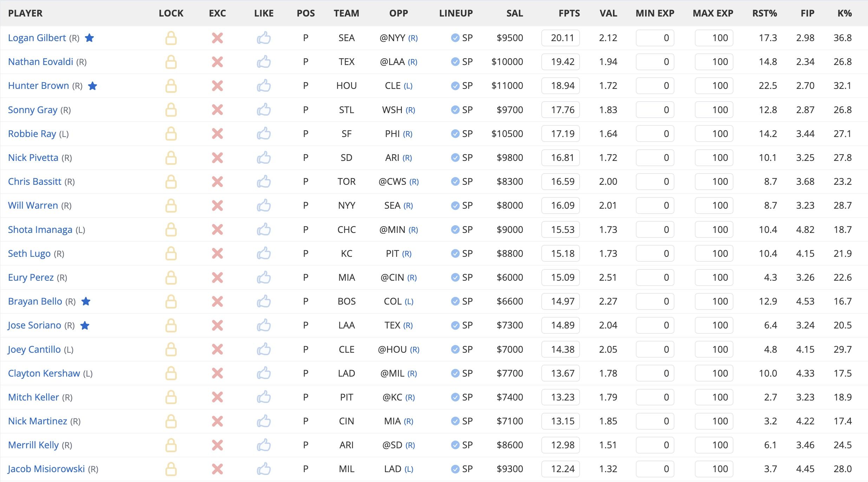Sort by MIN EXP column header
This screenshot has width=868, height=482.
click(655, 13)
